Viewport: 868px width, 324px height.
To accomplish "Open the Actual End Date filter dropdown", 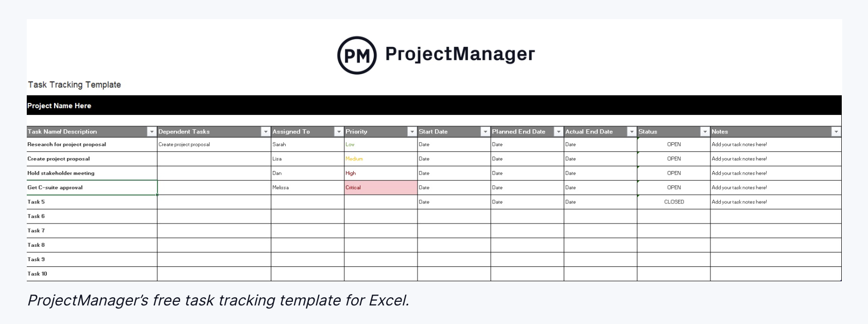I will 631,131.
